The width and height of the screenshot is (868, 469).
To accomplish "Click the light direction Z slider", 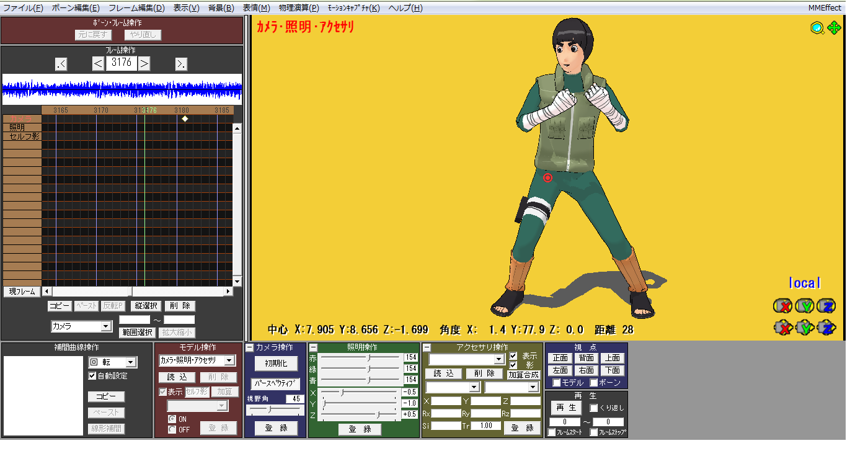I will [x=358, y=414].
